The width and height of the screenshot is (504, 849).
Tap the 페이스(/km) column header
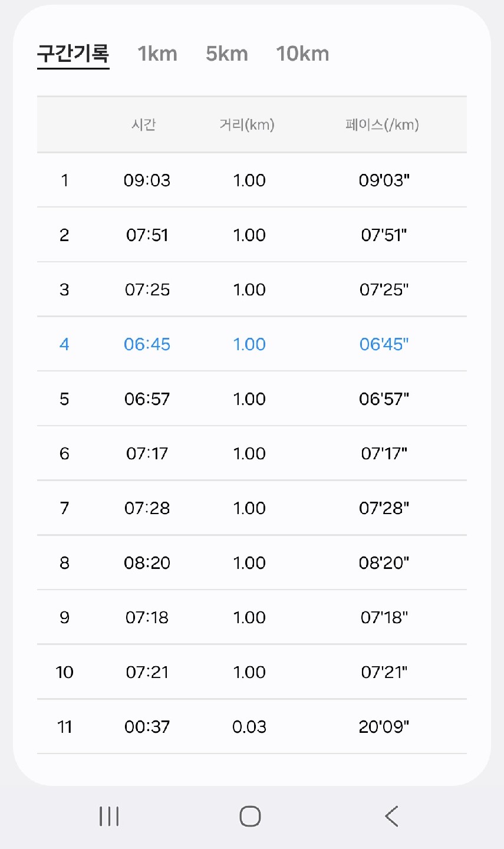click(x=383, y=124)
